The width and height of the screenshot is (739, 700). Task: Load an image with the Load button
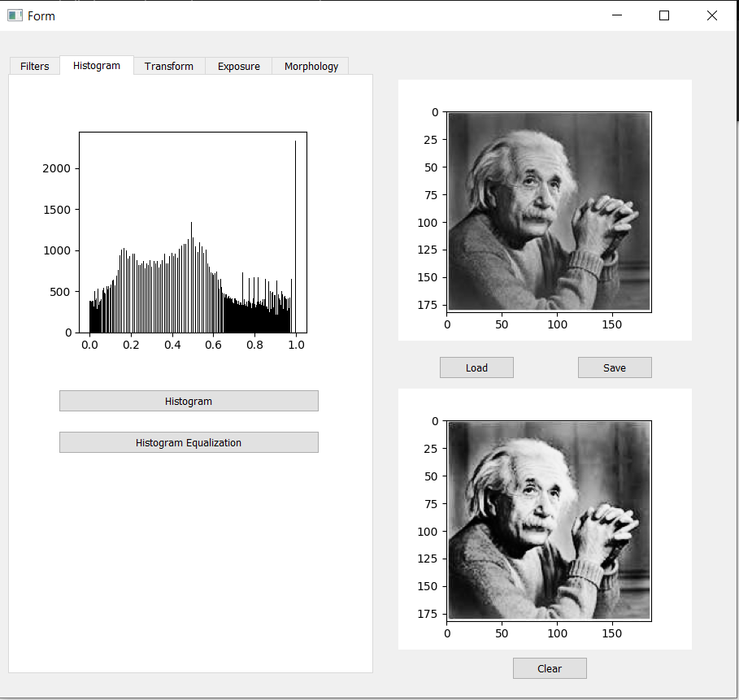click(476, 367)
